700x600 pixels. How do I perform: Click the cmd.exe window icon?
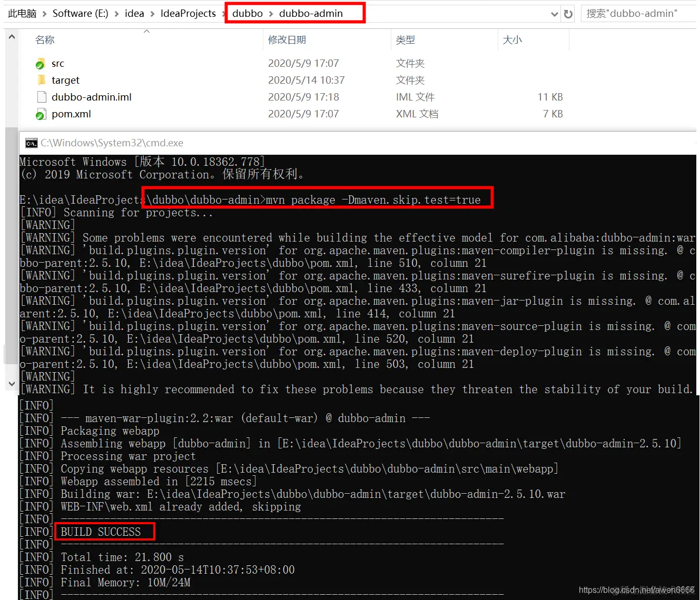tap(31, 143)
